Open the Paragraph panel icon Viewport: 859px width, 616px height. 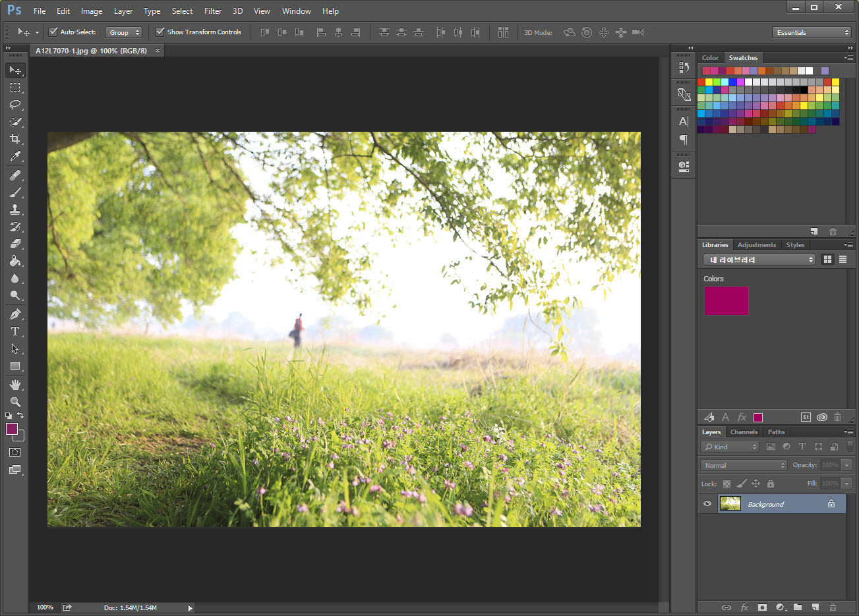click(684, 139)
